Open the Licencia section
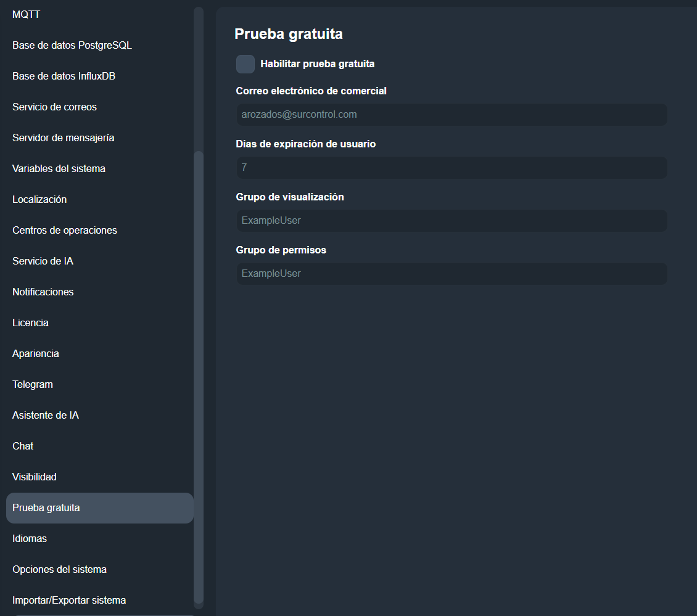The width and height of the screenshot is (697, 616). click(30, 322)
